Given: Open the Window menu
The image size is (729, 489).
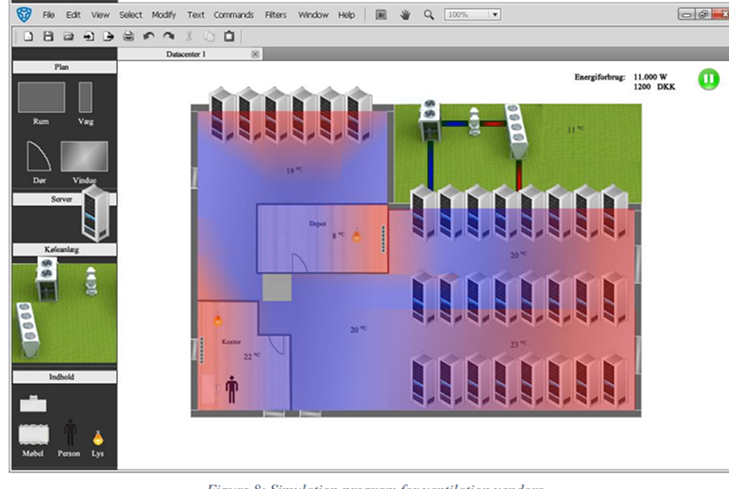Looking at the screenshot, I should coord(313,15).
